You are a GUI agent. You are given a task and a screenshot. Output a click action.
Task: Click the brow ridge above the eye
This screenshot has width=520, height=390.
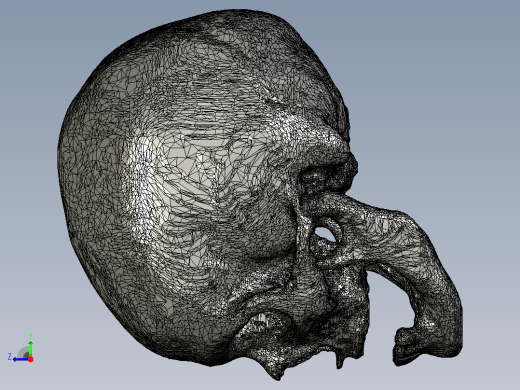(320, 143)
